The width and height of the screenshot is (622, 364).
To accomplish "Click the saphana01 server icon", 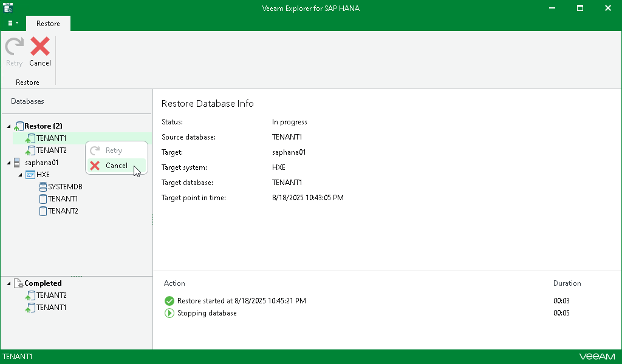I will tap(16, 163).
